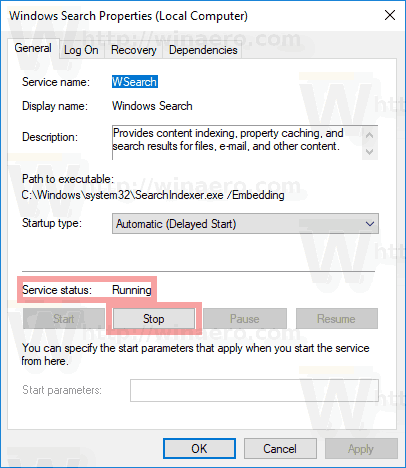Click the Start parameters input field
Screen dimensions: 406x468
coord(254,390)
